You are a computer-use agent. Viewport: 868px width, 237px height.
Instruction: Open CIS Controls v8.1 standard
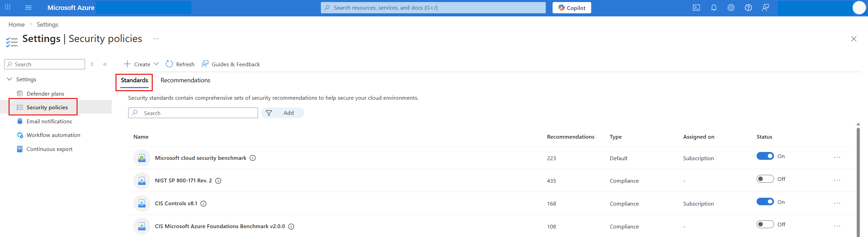(x=176, y=204)
